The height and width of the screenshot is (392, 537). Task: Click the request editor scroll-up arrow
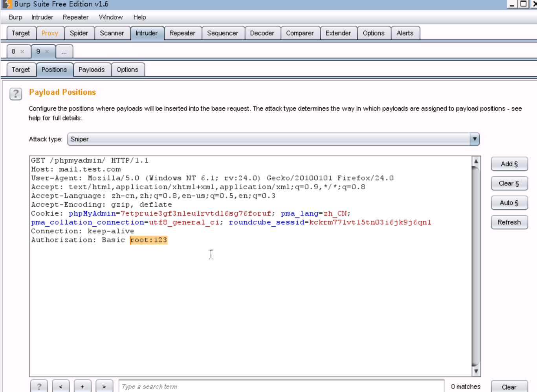[476, 161]
